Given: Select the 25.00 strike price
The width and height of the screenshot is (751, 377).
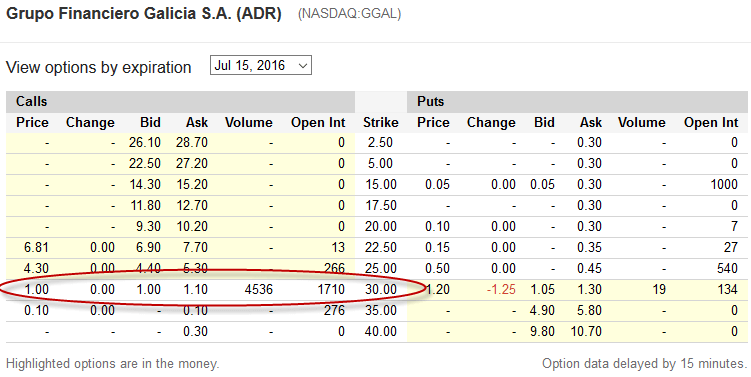Looking at the screenshot, I should tap(380, 269).
